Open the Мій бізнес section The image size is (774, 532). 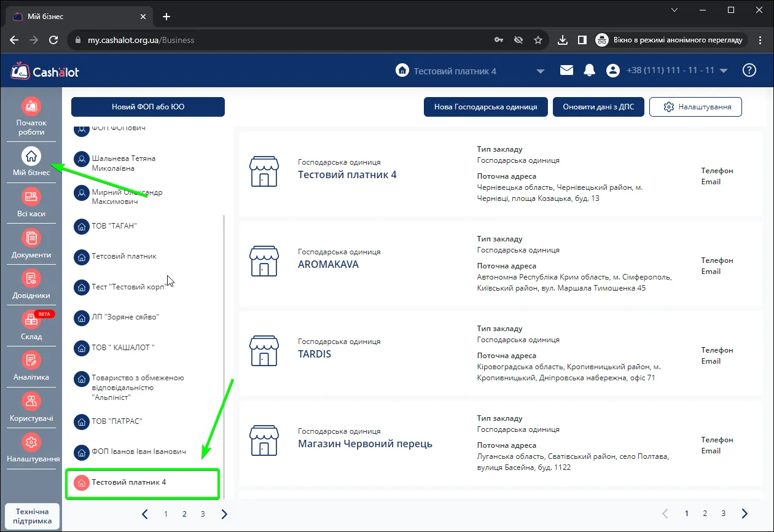tap(31, 161)
